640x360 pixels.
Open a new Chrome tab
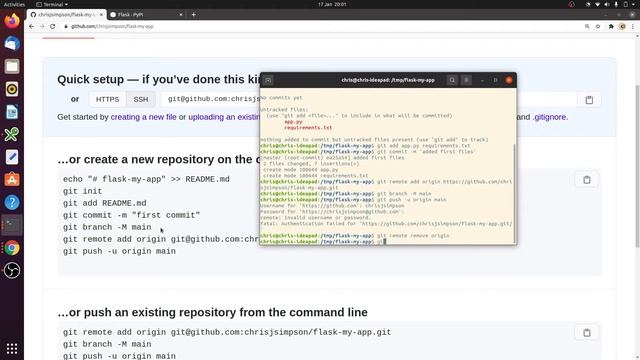tap(193, 15)
